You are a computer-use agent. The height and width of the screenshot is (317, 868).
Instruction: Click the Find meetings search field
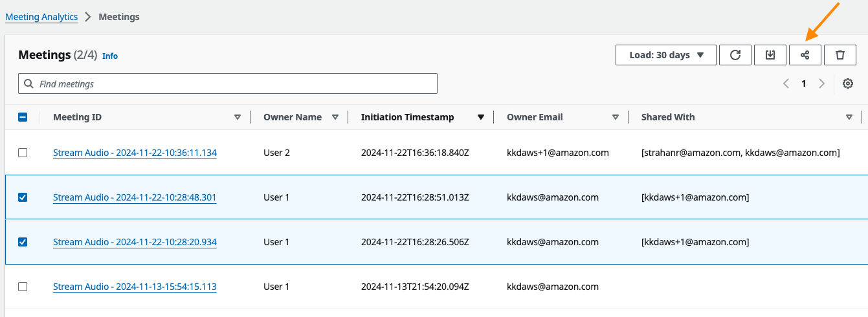(x=228, y=83)
